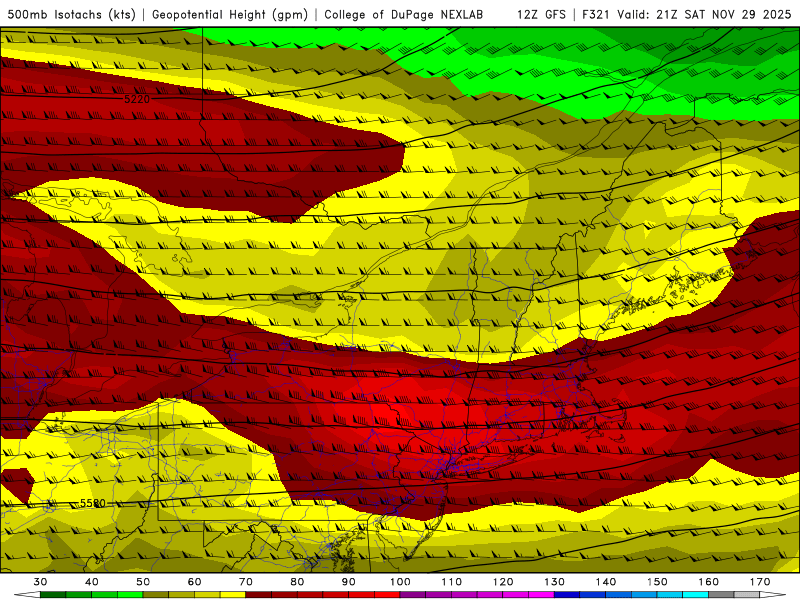The width and height of the screenshot is (800, 600).
Task: Pick the bright yellow 65-70 kt legend swatch
Action: [x=233, y=595]
